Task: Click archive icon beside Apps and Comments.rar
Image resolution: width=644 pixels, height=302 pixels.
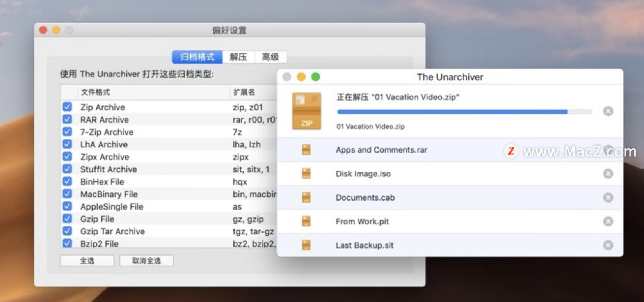Action: 306,149
